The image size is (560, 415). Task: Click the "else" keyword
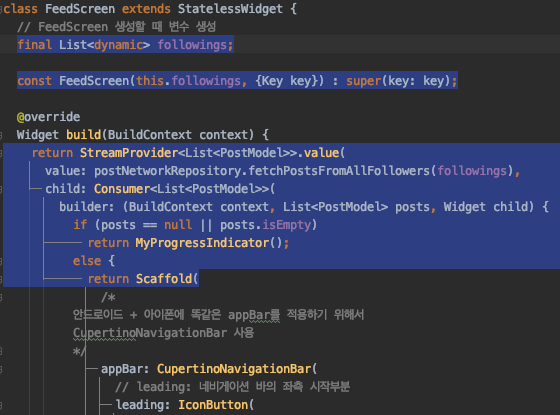coord(87,261)
